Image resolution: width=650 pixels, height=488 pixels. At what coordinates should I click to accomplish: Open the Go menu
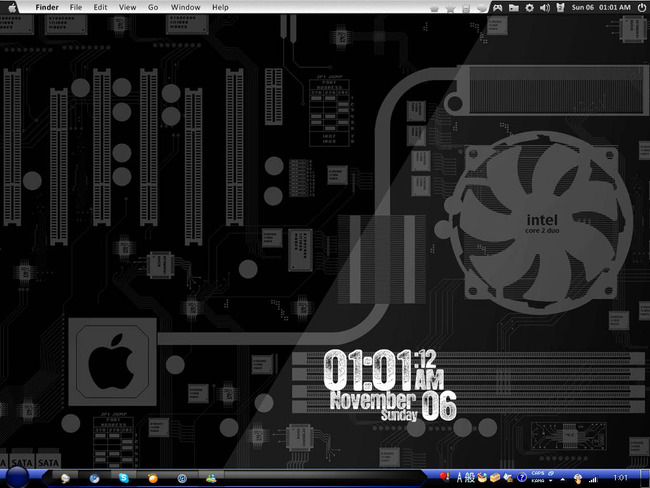(153, 7)
